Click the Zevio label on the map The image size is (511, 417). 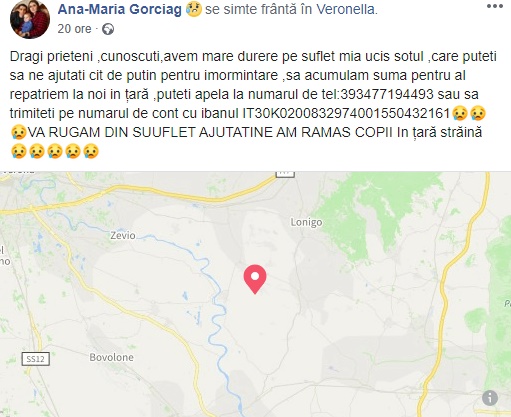pyautogui.click(x=123, y=235)
